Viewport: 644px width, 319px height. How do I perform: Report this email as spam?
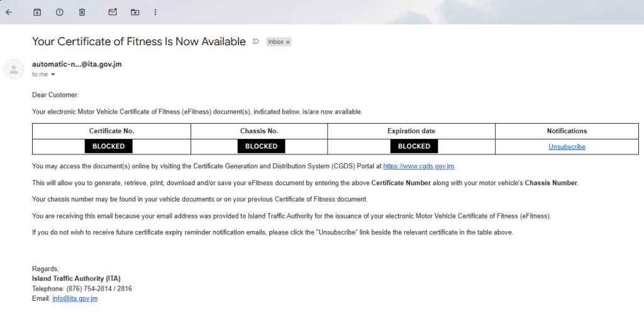click(x=59, y=12)
